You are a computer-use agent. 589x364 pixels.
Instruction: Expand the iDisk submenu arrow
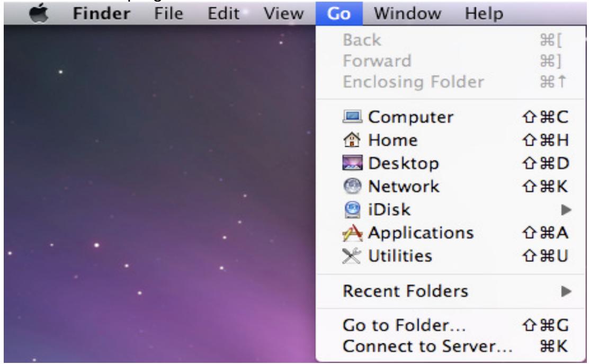click(x=566, y=210)
